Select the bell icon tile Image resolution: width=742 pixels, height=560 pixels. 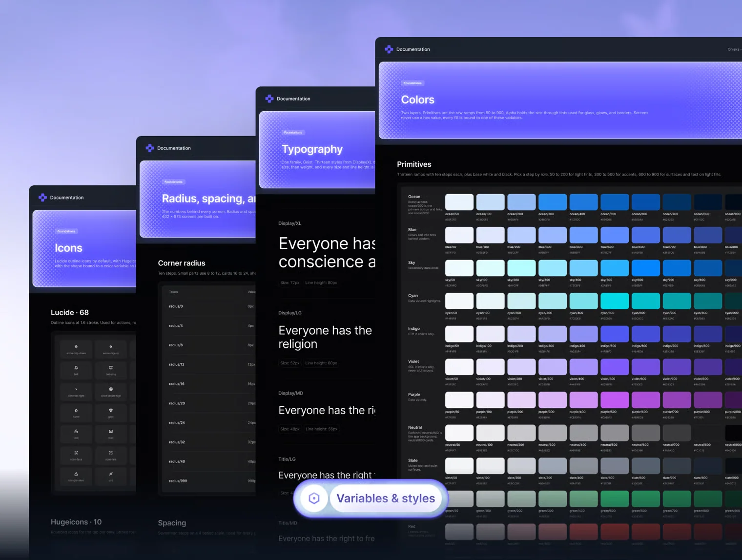[x=76, y=370]
